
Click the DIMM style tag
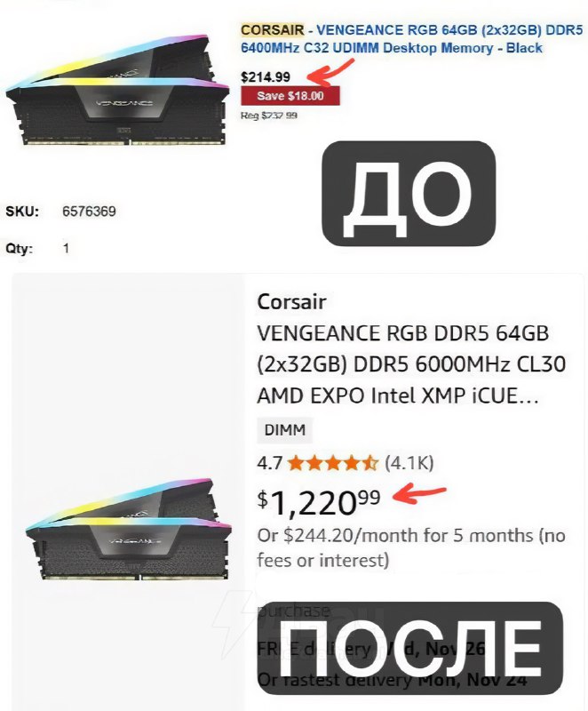(285, 429)
